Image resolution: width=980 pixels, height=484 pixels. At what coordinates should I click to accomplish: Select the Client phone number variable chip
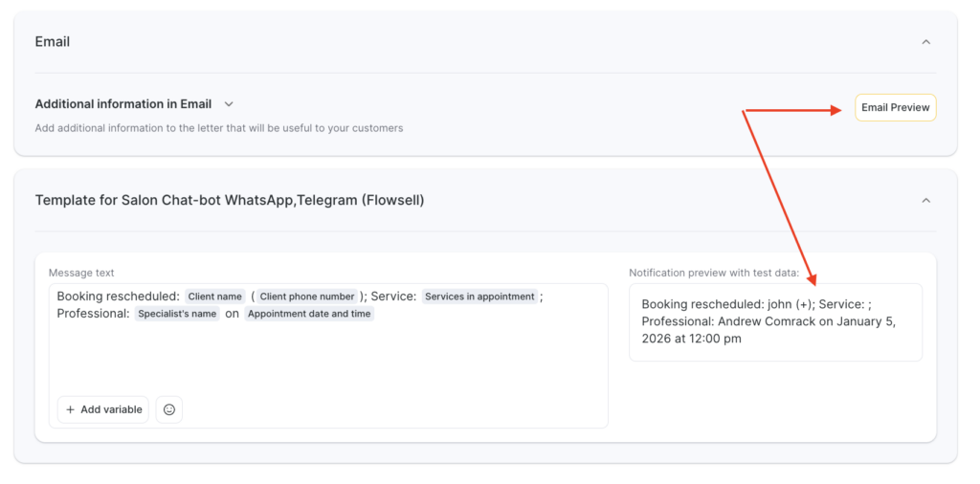[x=307, y=297]
